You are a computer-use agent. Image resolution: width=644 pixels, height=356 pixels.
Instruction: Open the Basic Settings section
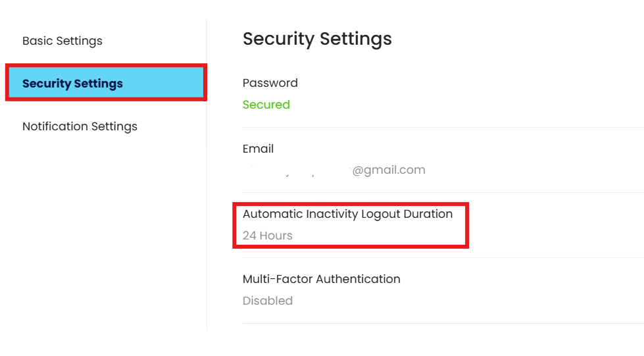click(x=62, y=41)
